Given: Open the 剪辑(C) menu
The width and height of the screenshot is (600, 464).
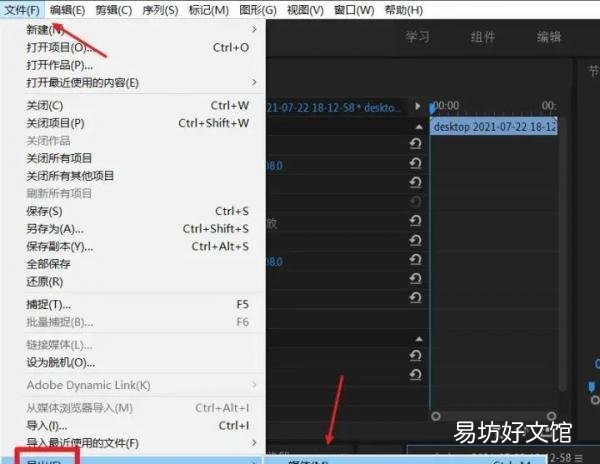Looking at the screenshot, I should (114, 10).
